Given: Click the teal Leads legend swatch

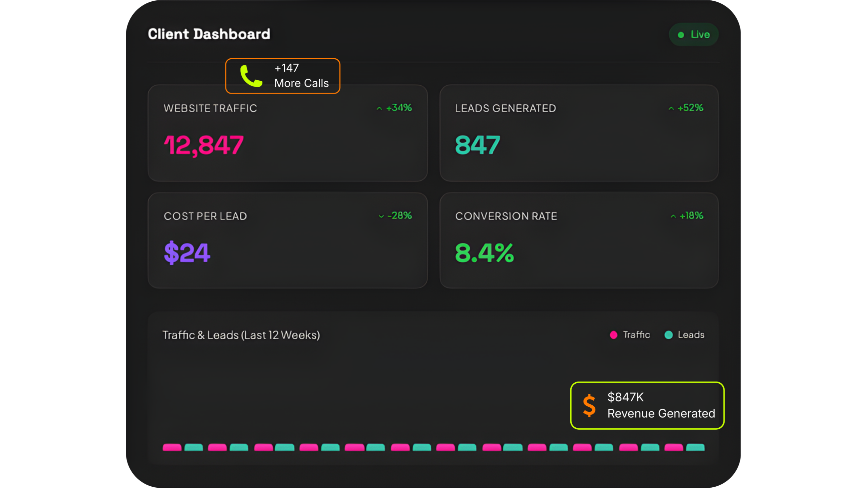Looking at the screenshot, I should [x=669, y=335].
